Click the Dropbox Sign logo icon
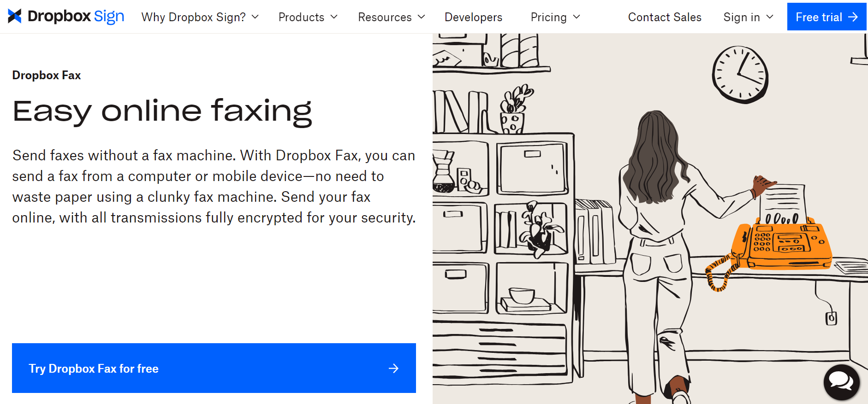This screenshot has width=868, height=404. [15, 16]
